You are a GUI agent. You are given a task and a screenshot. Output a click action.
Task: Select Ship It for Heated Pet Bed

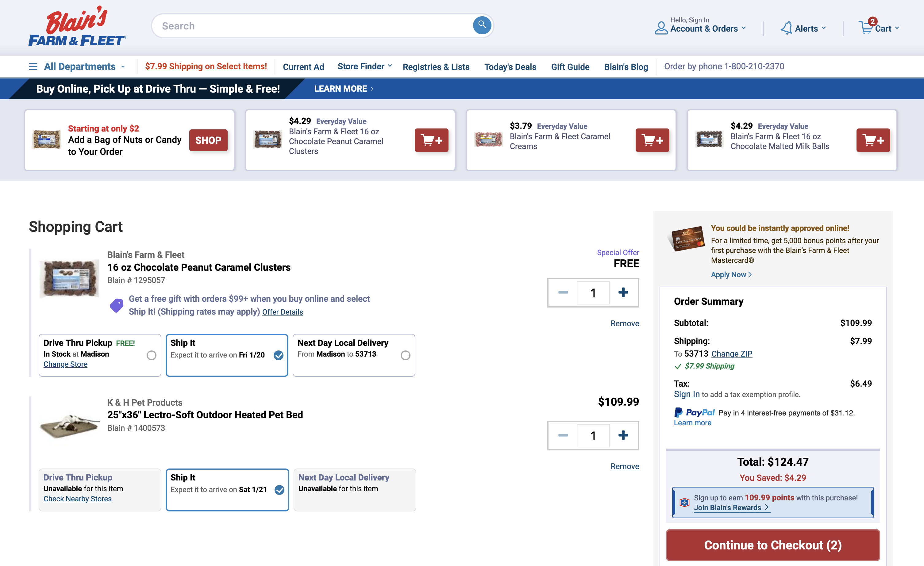279,490
